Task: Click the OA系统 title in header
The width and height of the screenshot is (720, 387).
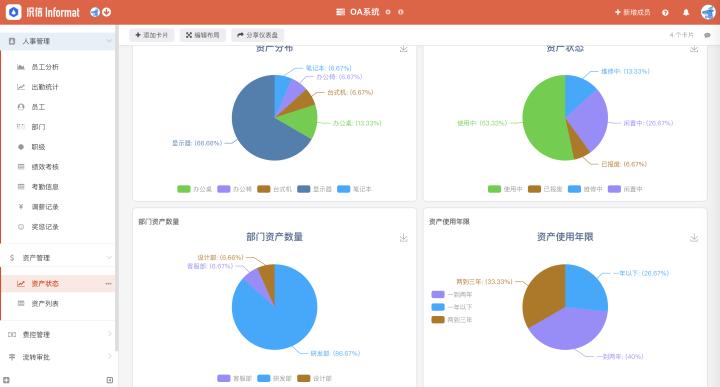Action: pos(365,12)
